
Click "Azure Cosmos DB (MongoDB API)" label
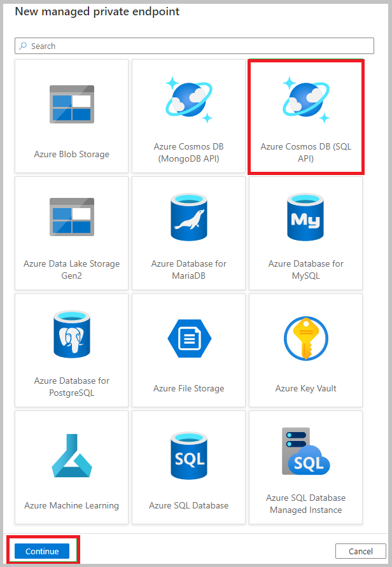pyautogui.click(x=189, y=152)
